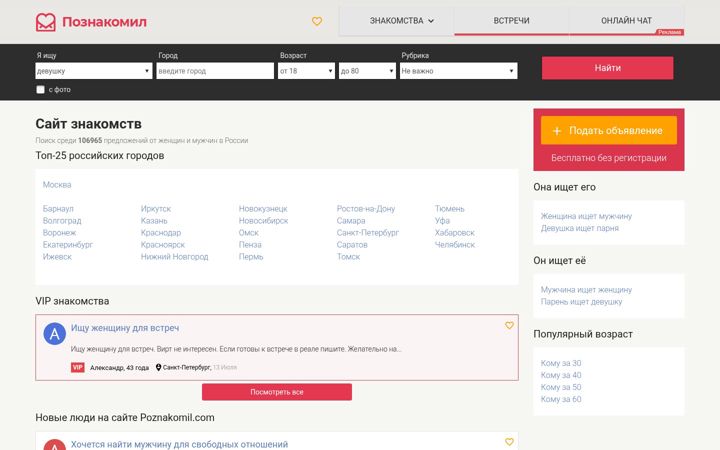Click 'Бесплатно без регистрации' text
The width and height of the screenshot is (720, 450).
pyautogui.click(x=609, y=158)
